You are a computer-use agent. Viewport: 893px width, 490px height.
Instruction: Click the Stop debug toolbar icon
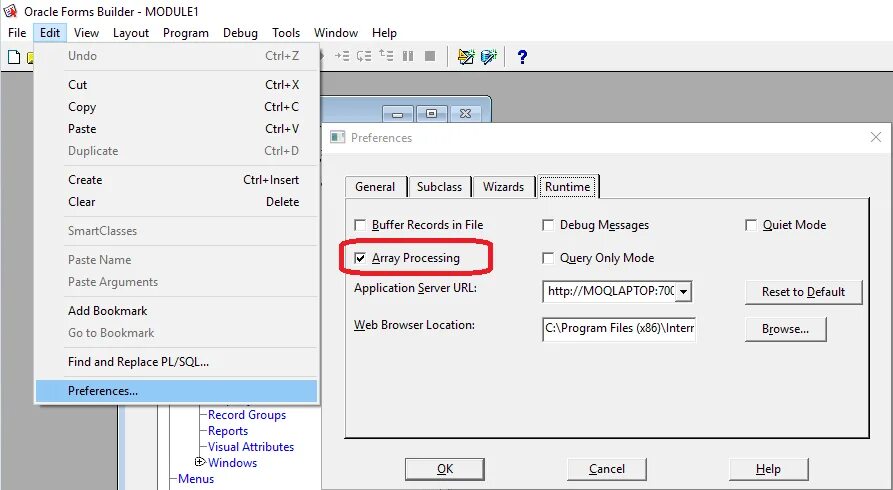(430, 56)
